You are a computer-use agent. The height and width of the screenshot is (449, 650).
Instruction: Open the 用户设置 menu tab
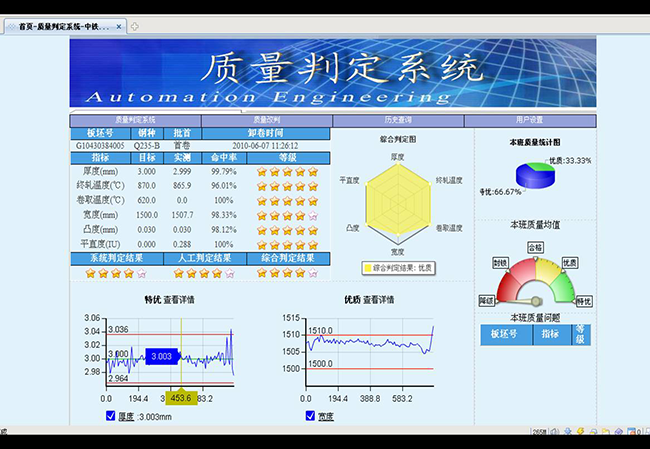coord(530,120)
